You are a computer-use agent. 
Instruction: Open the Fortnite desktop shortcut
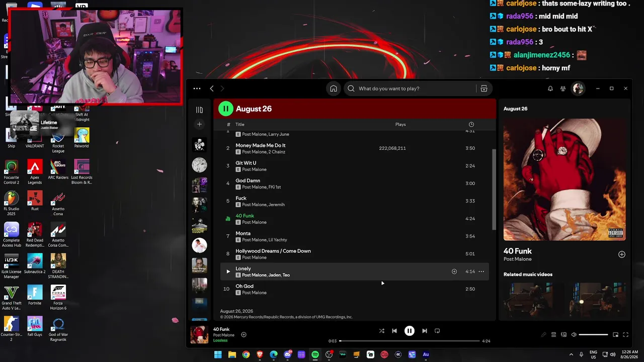(35, 295)
